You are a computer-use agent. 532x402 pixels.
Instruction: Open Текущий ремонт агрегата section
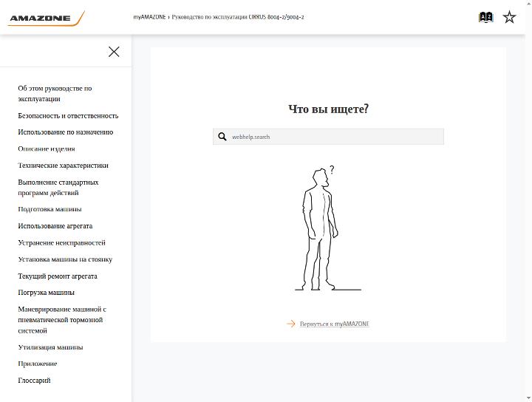pos(58,276)
